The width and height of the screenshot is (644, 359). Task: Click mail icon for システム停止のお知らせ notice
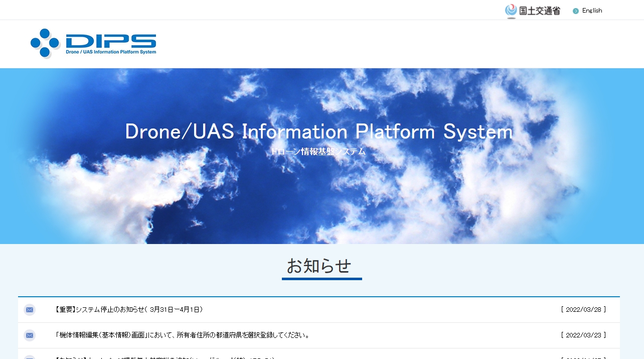tap(30, 310)
